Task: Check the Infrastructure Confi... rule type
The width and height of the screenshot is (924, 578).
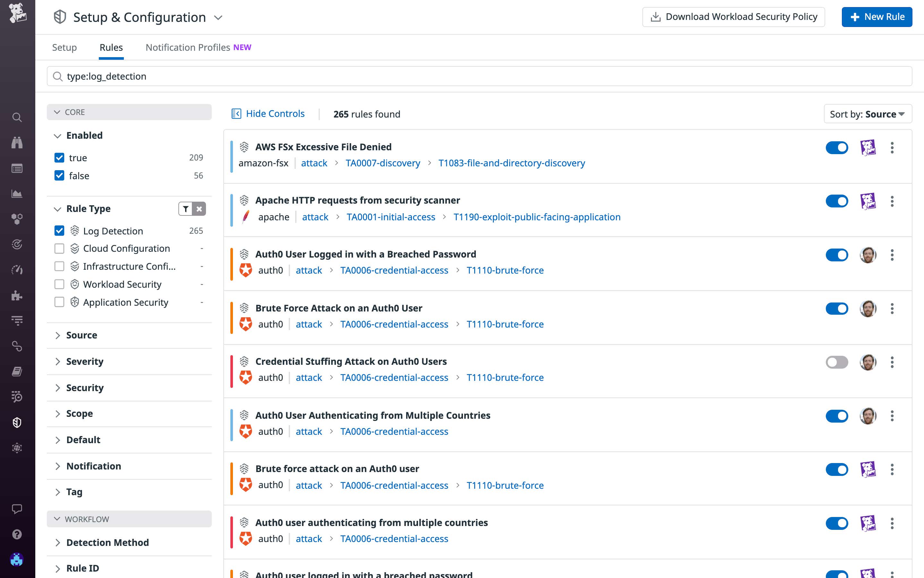Action: 59,267
